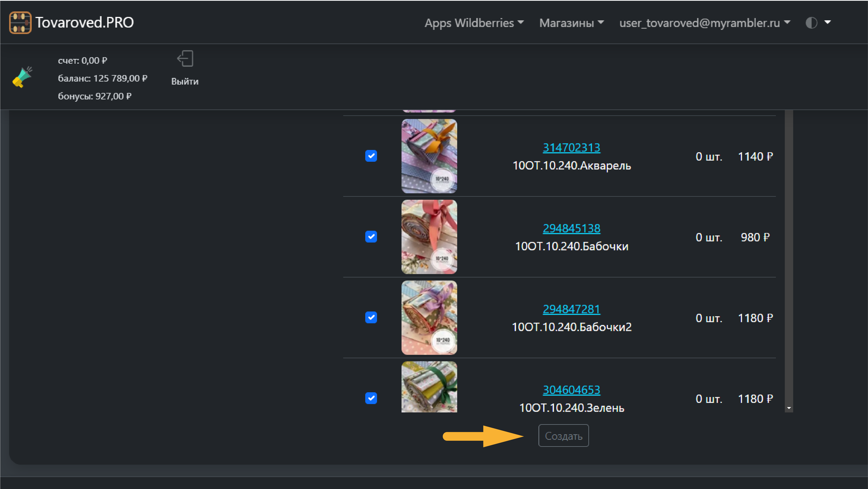Uncheck the Акварель product checkbox
The width and height of the screenshot is (868, 489).
coord(371,156)
